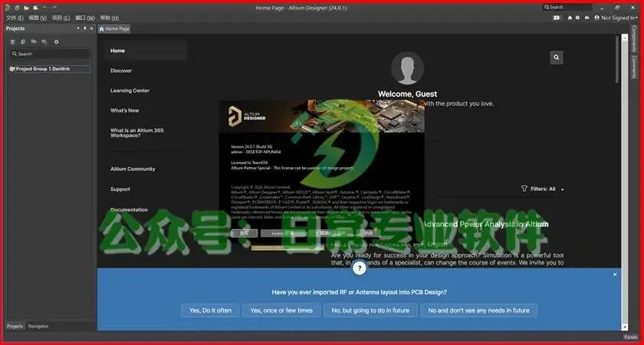Switch to the Navigator tab at bottom
Image resolution: width=644 pixels, height=345 pixels.
tap(38, 326)
